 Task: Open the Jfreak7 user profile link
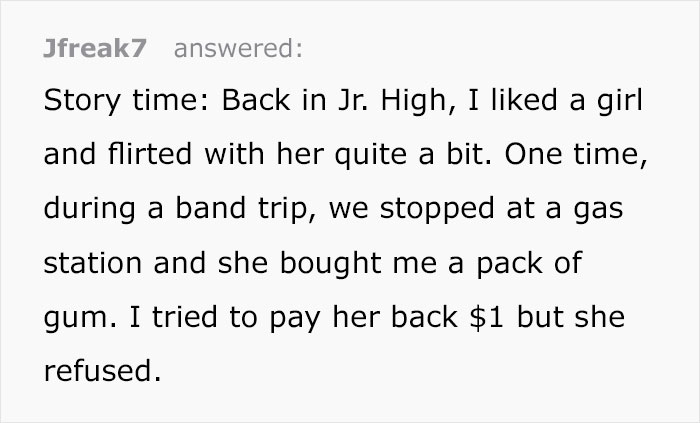coord(95,48)
